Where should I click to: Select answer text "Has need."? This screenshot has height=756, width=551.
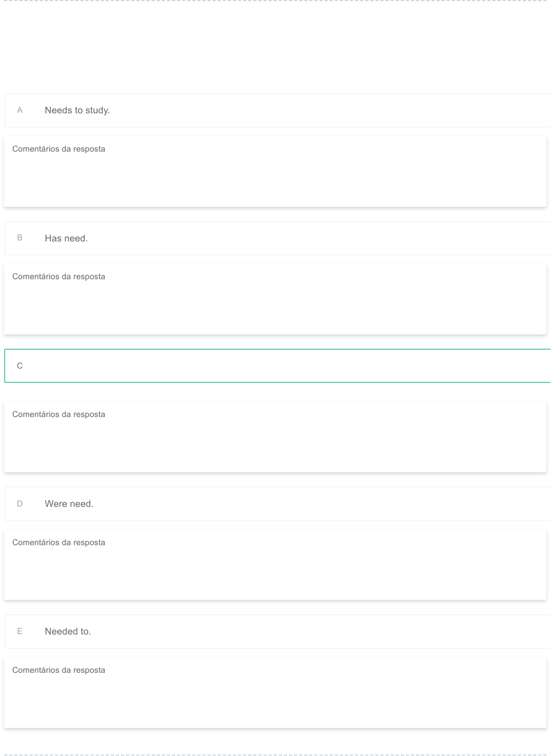coord(66,238)
